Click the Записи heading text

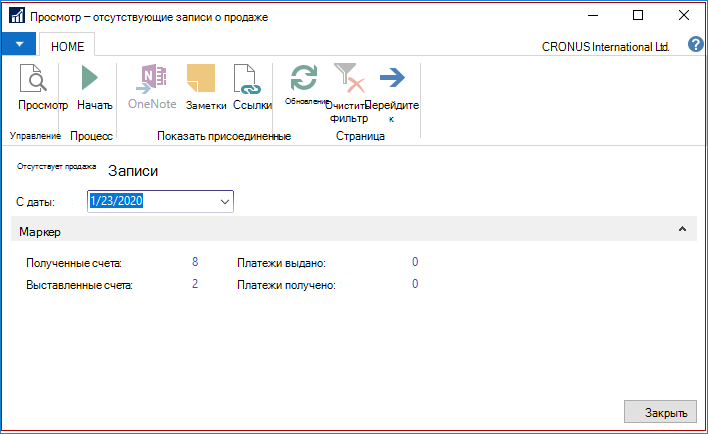tap(133, 171)
